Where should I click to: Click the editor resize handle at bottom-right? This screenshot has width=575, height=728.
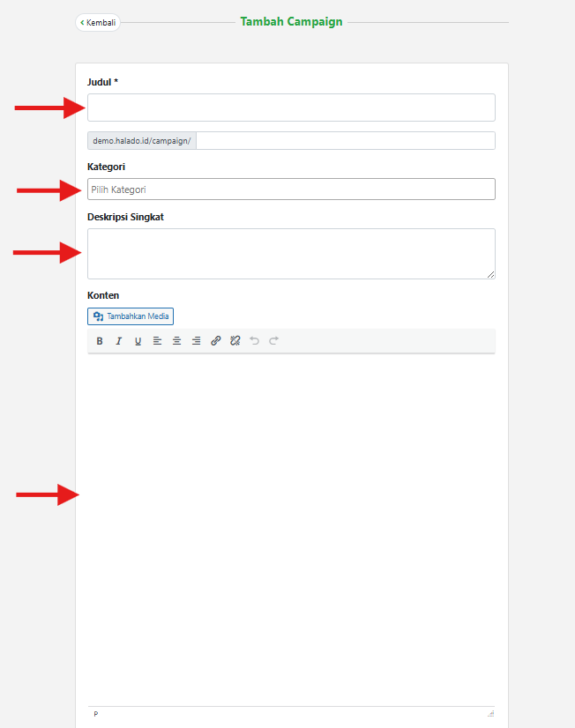coord(490,714)
